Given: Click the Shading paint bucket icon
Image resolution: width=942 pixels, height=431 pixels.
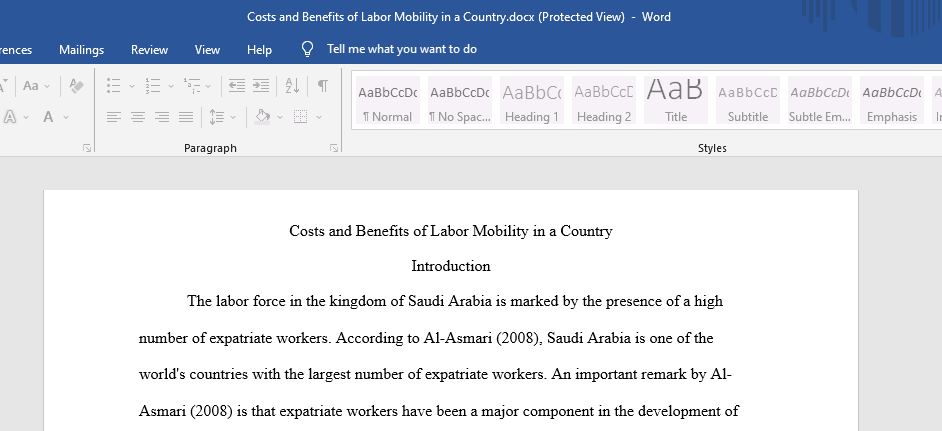Looking at the screenshot, I should (262, 117).
